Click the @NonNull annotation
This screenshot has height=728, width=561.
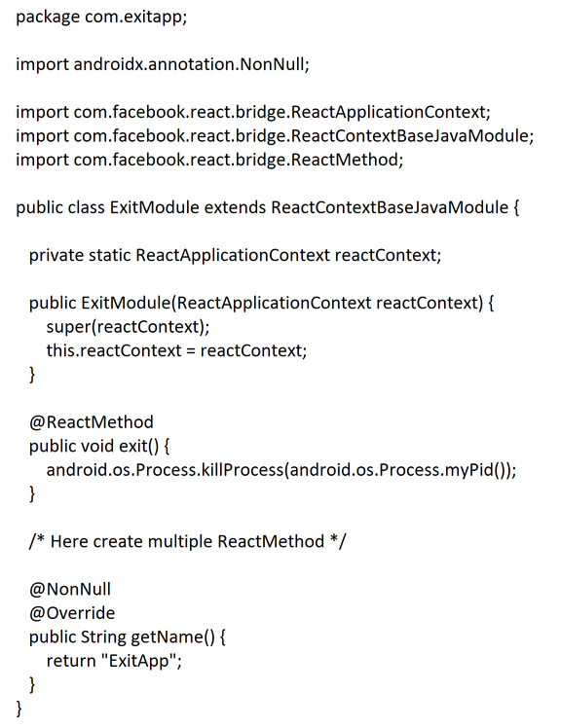[x=70, y=589]
